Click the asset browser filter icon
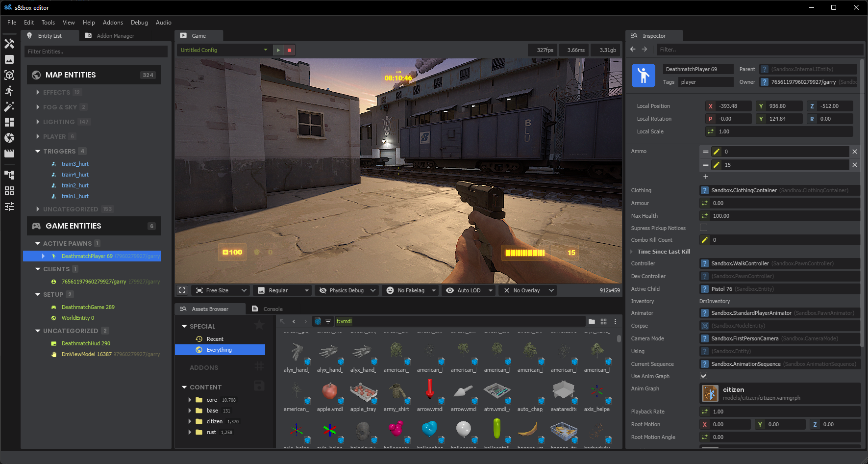Screen dimensions: 868x464 [x=328, y=321]
